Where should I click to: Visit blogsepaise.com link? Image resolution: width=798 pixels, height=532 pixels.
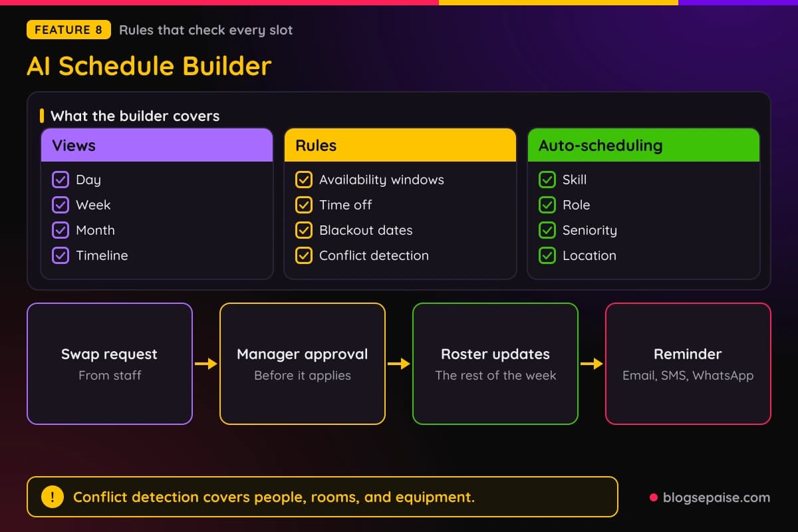coord(716,497)
